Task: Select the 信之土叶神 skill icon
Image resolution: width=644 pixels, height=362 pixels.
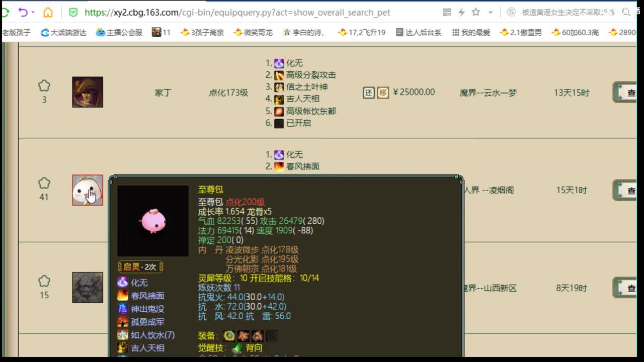Action: coord(279,87)
